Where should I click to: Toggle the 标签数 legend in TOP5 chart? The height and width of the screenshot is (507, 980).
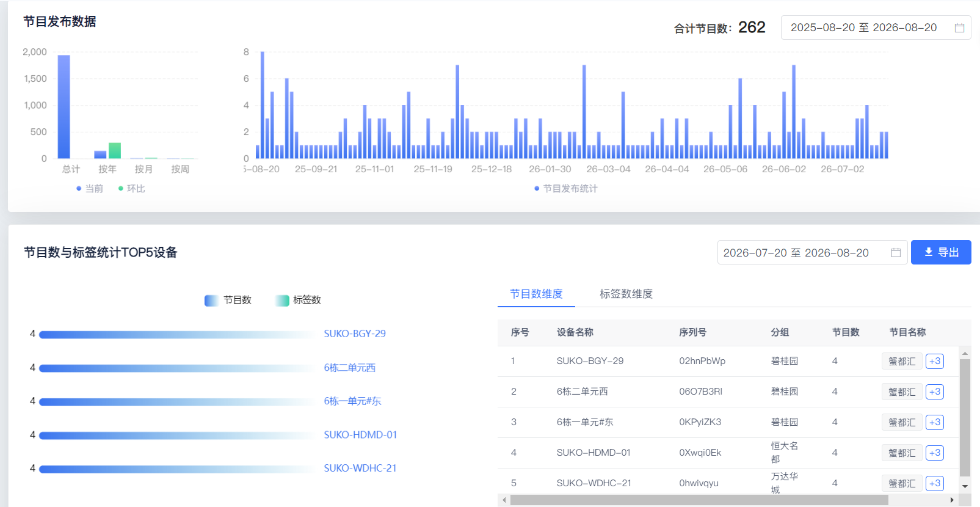click(298, 300)
